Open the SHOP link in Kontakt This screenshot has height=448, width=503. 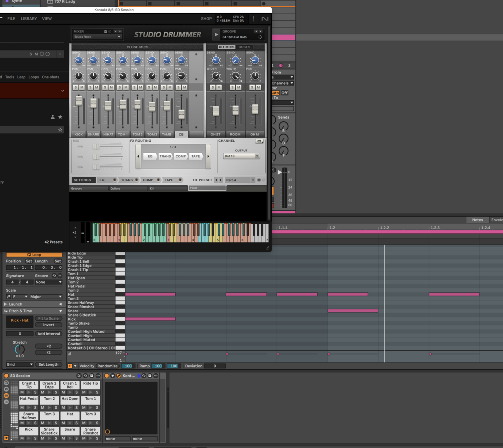[206, 19]
